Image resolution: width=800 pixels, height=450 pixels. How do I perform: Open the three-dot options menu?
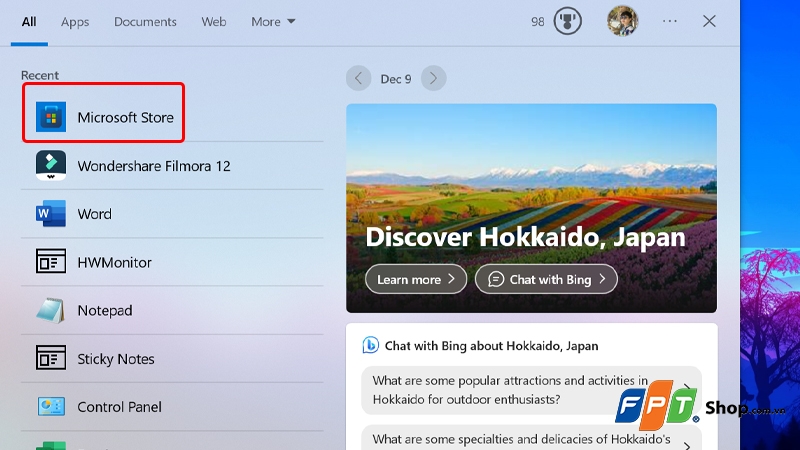[669, 21]
